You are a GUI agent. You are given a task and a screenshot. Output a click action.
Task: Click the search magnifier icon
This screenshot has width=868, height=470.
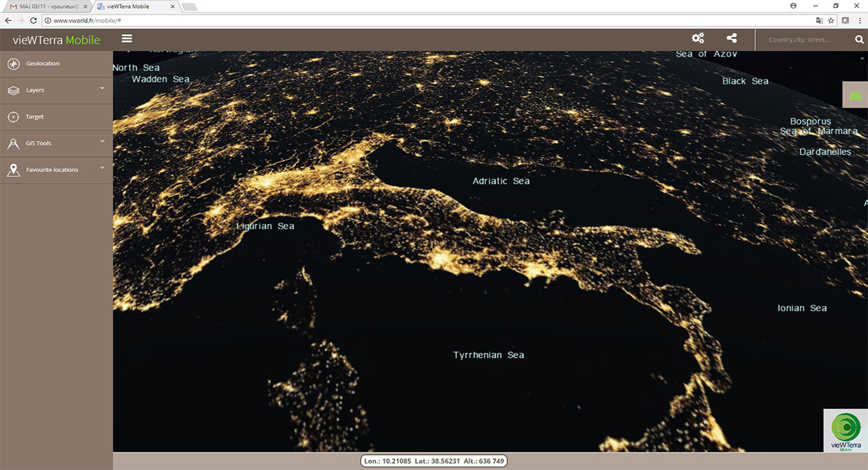859,40
